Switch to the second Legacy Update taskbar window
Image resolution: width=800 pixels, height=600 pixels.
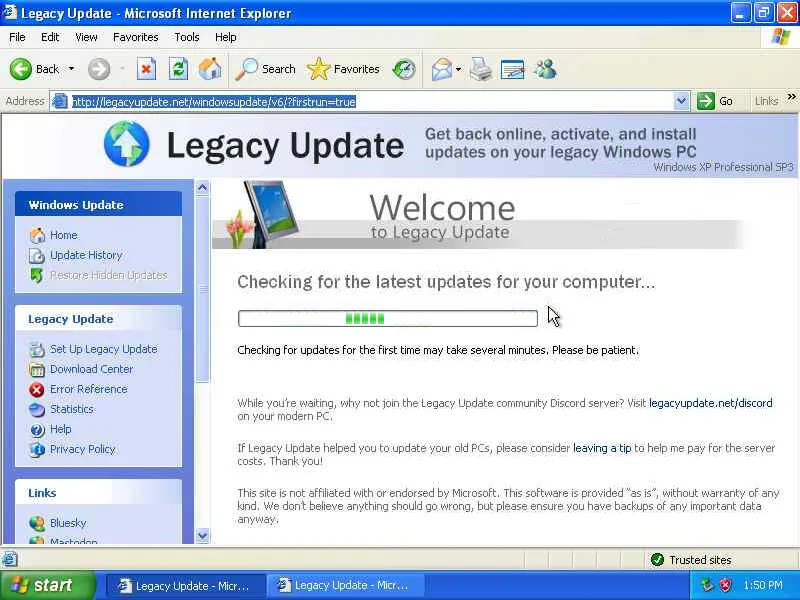tap(345, 585)
